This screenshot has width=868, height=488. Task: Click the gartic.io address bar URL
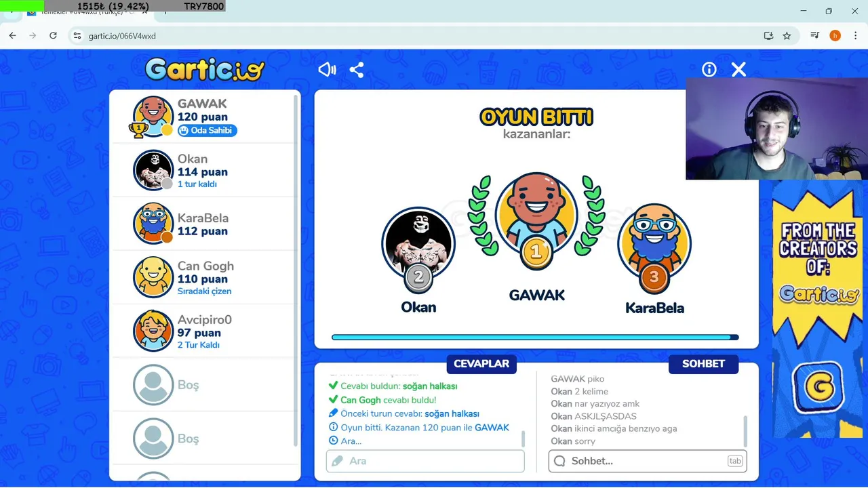pyautogui.click(x=122, y=36)
